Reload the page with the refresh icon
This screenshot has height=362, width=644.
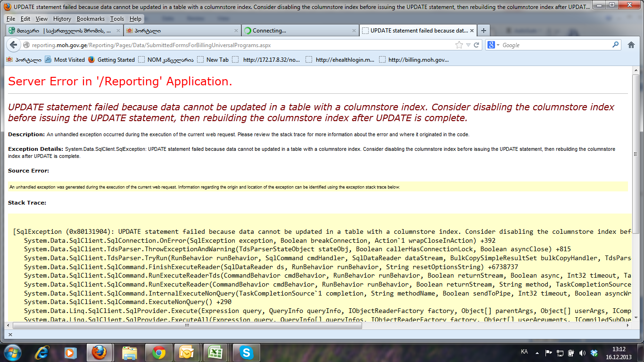click(477, 45)
